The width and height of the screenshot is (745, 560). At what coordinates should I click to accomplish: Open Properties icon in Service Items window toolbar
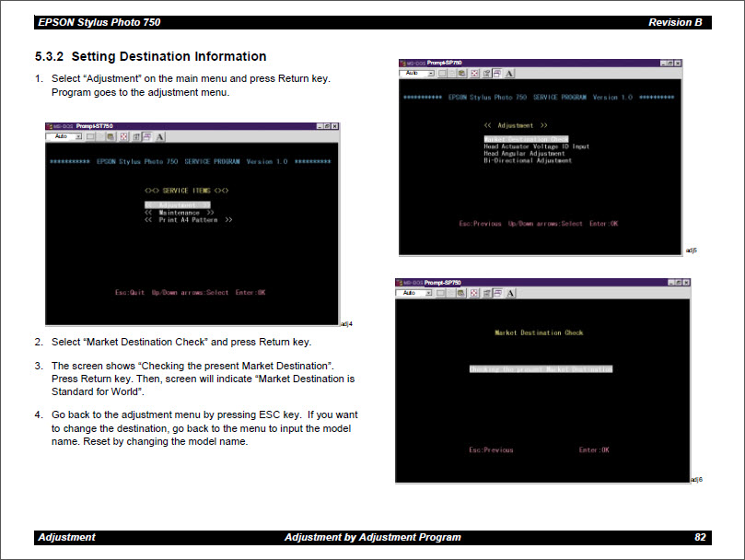coord(136,136)
